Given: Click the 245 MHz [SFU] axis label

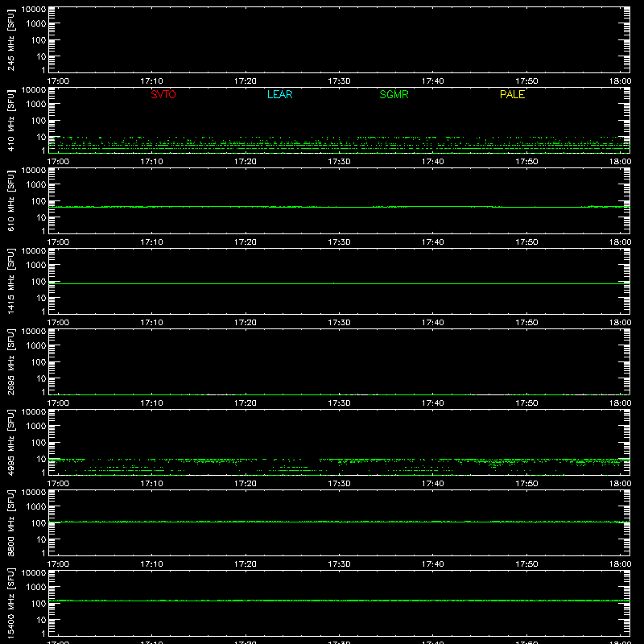Looking at the screenshot, I should coord(11,39).
